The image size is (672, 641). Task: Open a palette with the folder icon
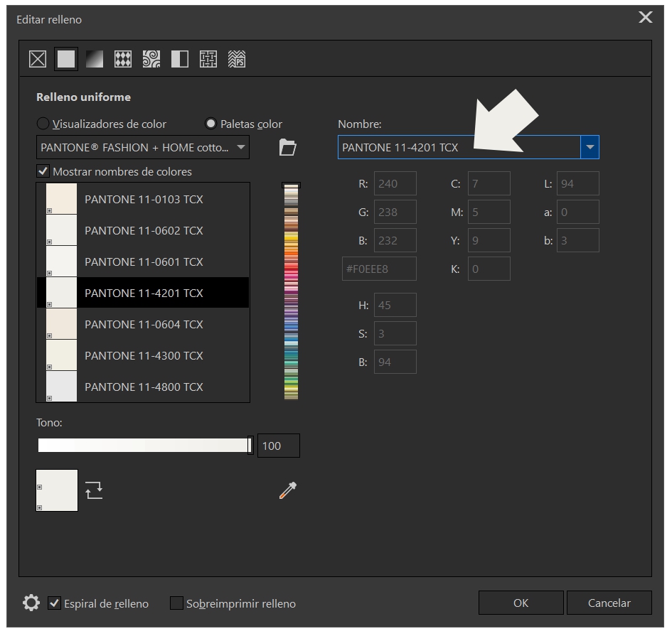[x=287, y=147]
